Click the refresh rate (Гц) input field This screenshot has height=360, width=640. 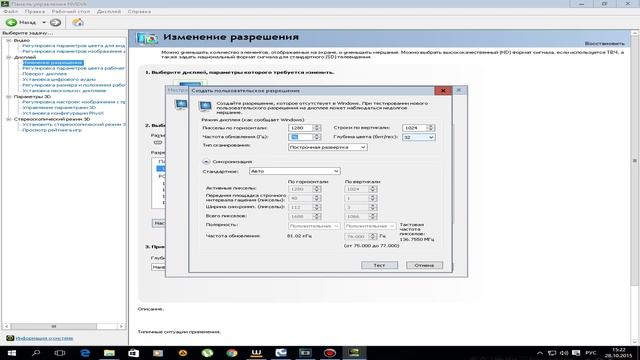click(x=300, y=137)
